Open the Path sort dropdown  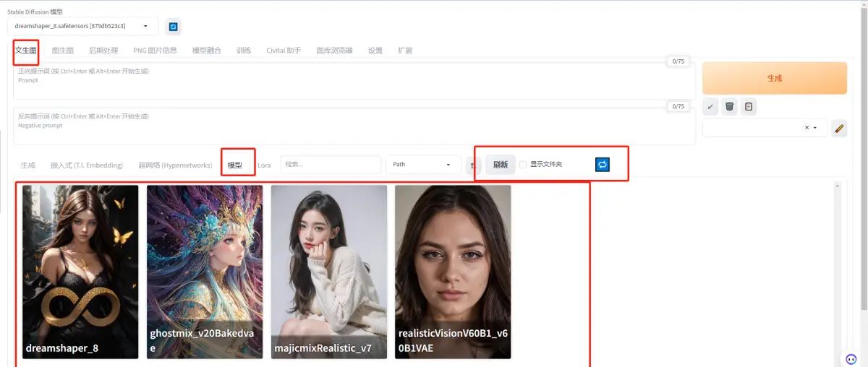pos(422,165)
